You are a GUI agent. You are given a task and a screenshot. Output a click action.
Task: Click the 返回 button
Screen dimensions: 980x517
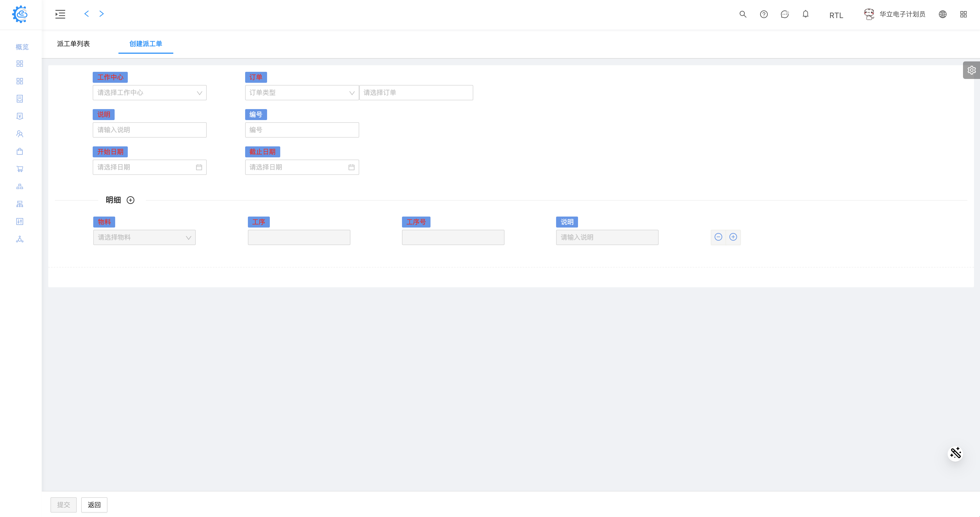(x=94, y=505)
